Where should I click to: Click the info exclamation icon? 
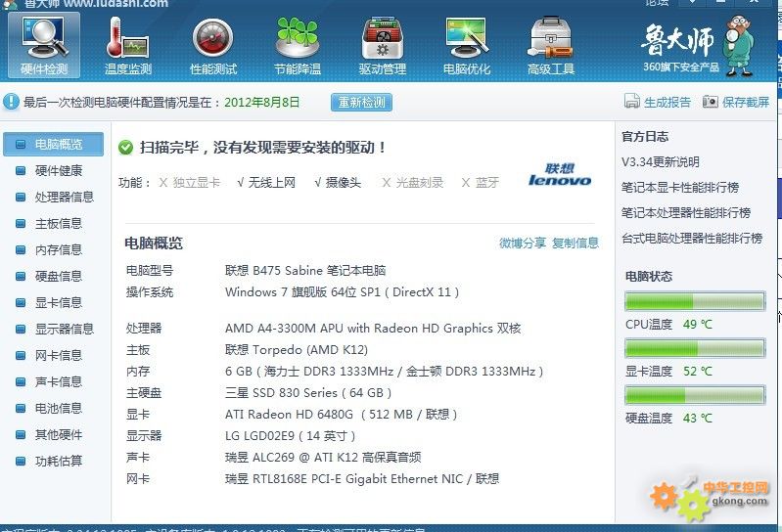tap(11, 102)
